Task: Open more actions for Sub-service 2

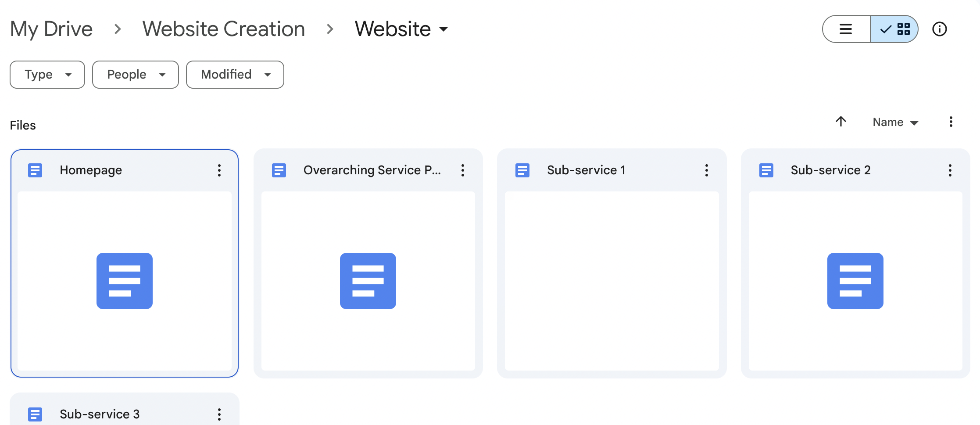Action: [x=950, y=170]
